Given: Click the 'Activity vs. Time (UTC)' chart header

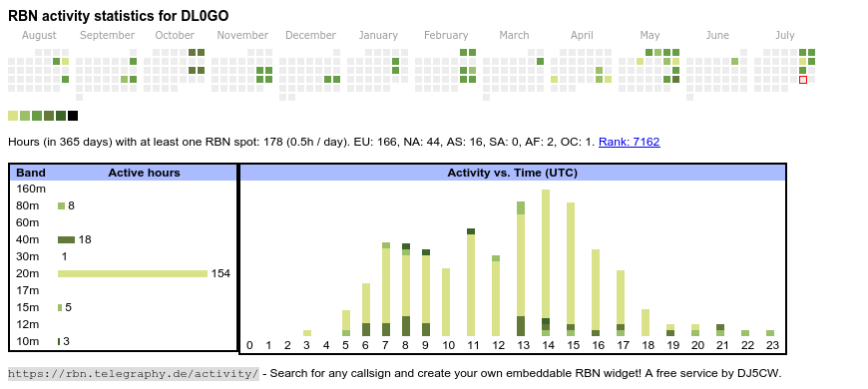Looking at the screenshot, I should (513, 173).
